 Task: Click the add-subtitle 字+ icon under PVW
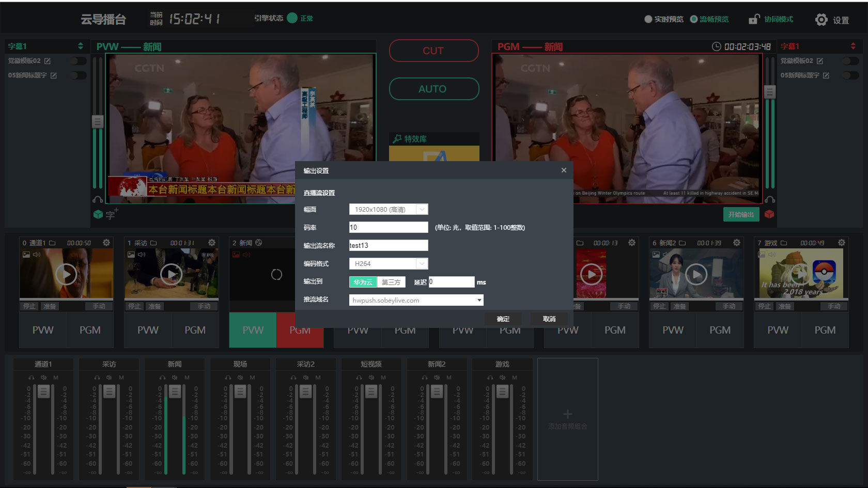click(112, 214)
